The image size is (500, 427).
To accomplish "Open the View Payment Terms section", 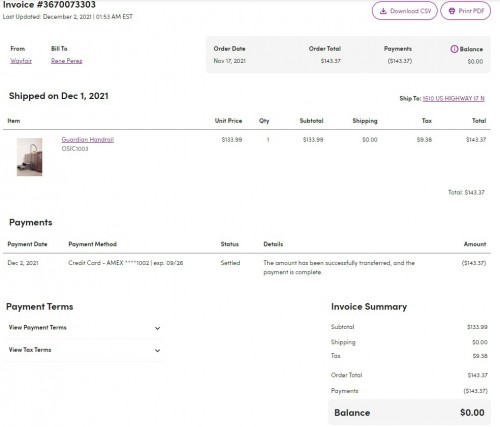I will (84, 328).
